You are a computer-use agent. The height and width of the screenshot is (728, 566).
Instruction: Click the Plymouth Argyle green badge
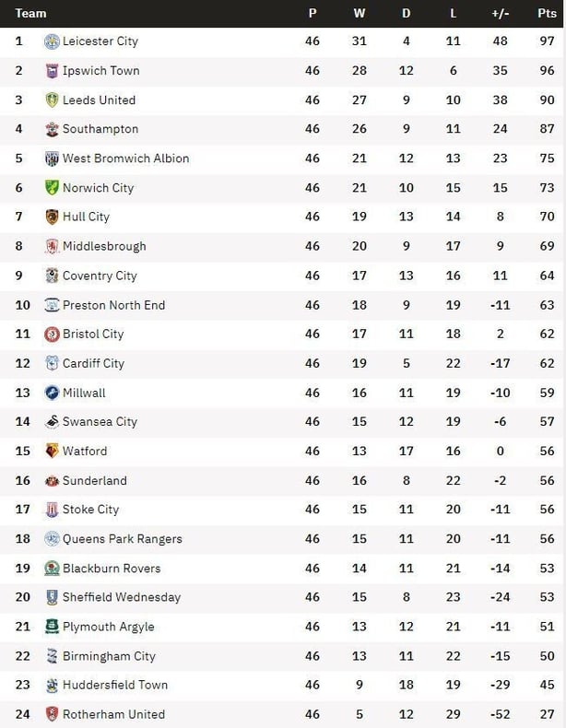[x=52, y=627]
